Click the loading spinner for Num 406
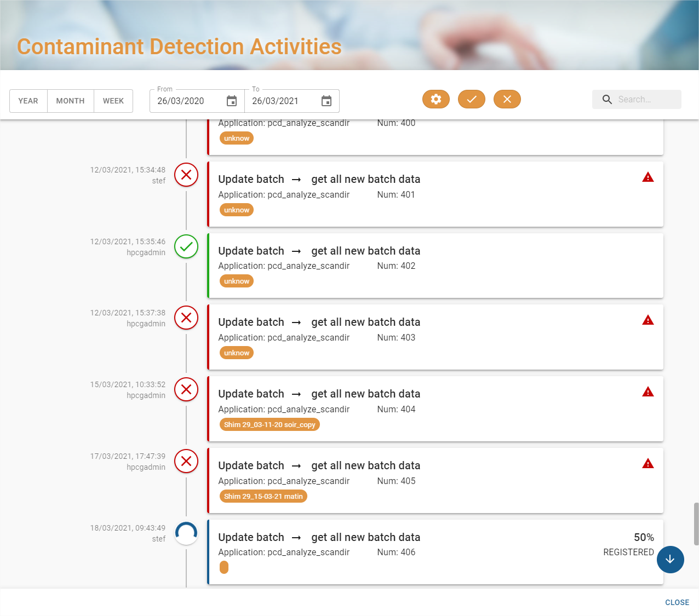This screenshot has width=699, height=616. click(186, 532)
